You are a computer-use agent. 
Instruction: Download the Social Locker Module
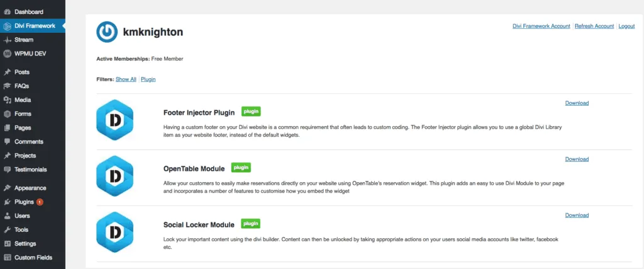click(x=577, y=215)
